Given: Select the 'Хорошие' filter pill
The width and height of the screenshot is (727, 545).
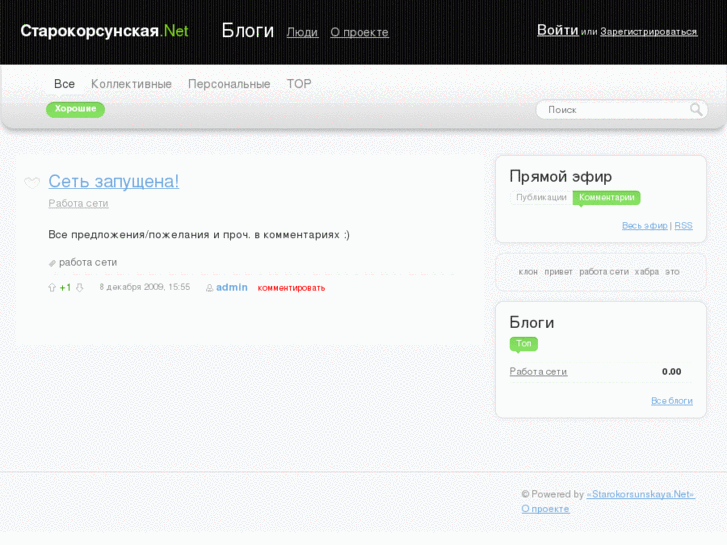Looking at the screenshot, I should 75,109.
